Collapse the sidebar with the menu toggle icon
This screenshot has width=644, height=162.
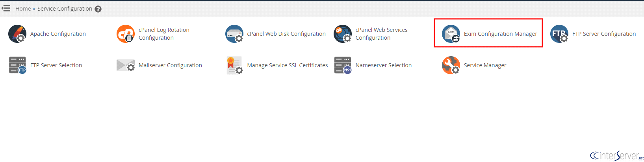click(x=6, y=8)
